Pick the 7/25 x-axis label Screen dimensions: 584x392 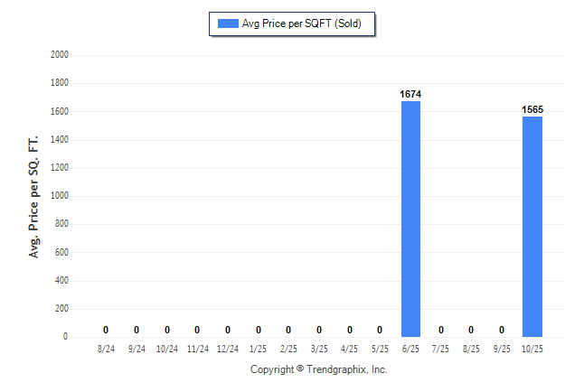point(441,349)
